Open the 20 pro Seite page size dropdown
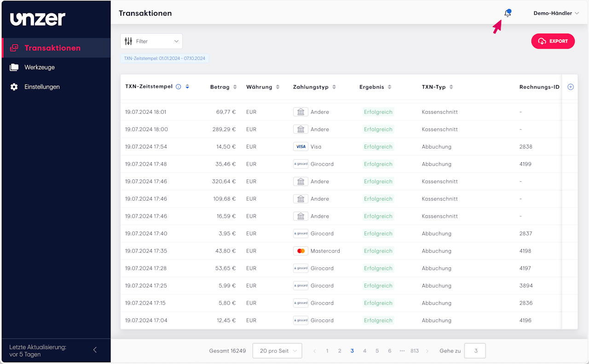This screenshot has height=364, width=589. point(277,351)
